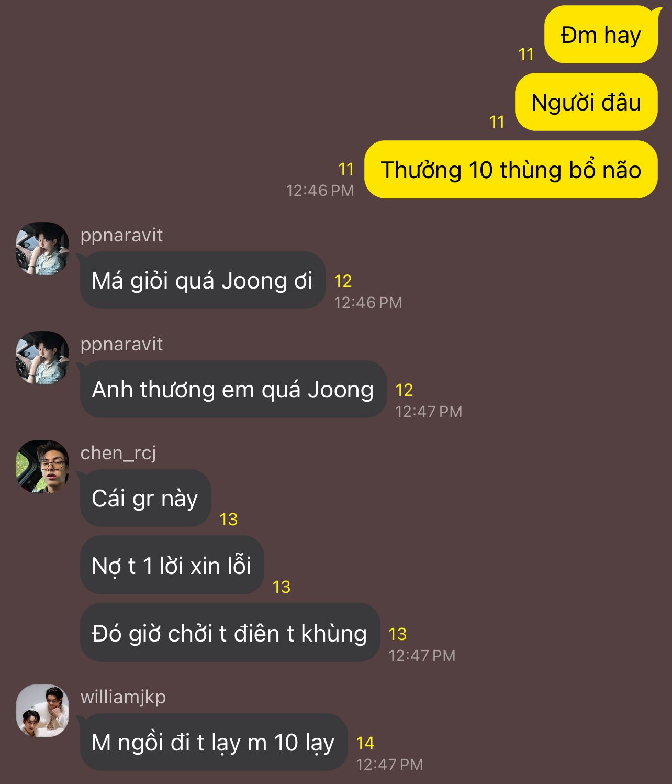The height and width of the screenshot is (784, 672).
Task: Tap 'Má giỏi quá Joong ơi' bubble
Action: pyautogui.click(x=203, y=280)
